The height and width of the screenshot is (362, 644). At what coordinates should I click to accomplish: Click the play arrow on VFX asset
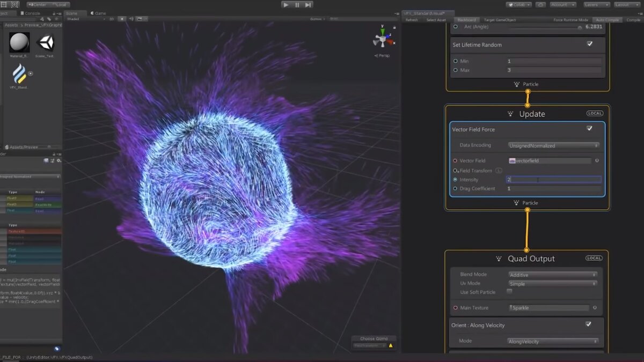pyautogui.click(x=31, y=73)
